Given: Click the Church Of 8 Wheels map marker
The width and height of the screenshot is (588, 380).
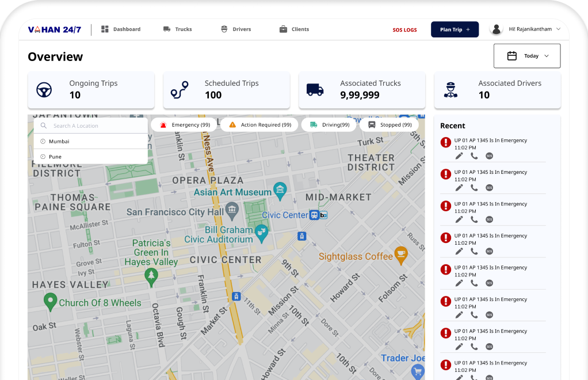Looking at the screenshot, I should coord(50,301).
